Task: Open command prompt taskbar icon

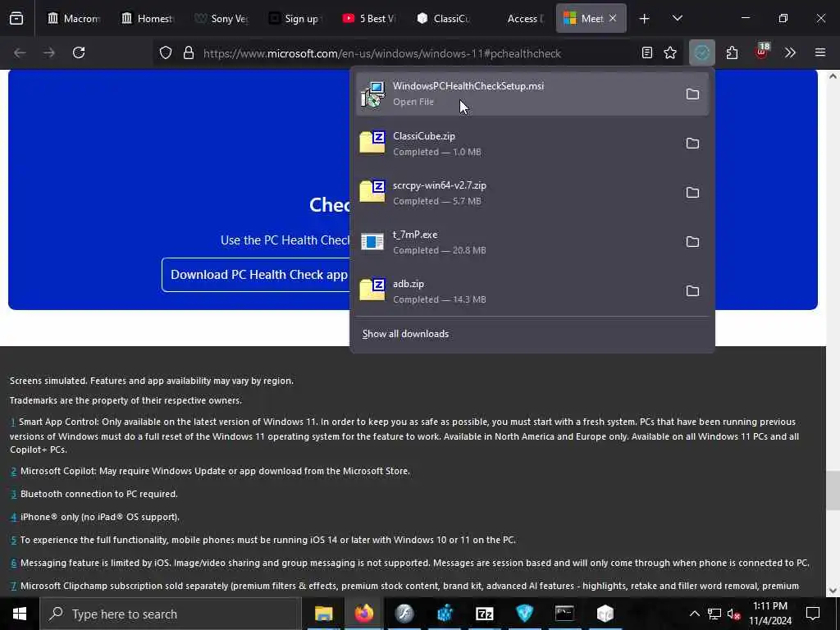Action: (x=564, y=614)
